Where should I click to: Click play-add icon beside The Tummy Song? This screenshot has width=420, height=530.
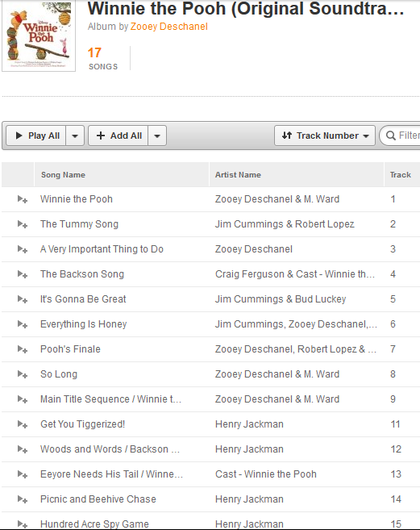point(23,224)
